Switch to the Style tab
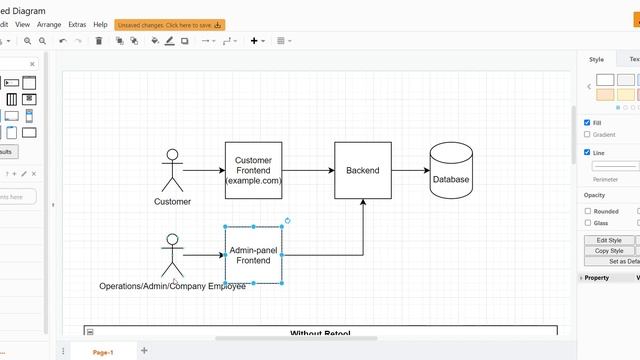The height and width of the screenshot is (360, 640). [x=596, y=59]
